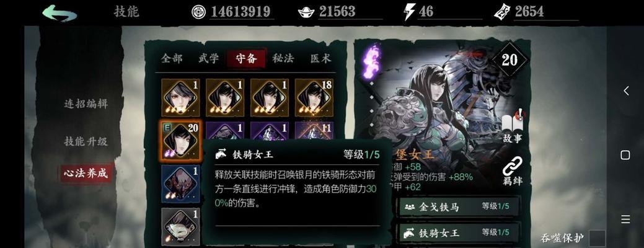This screenshot has height=248, width=644.
Task: Tap the ticket scroll currency icon
Action: (x=502, y=12)
